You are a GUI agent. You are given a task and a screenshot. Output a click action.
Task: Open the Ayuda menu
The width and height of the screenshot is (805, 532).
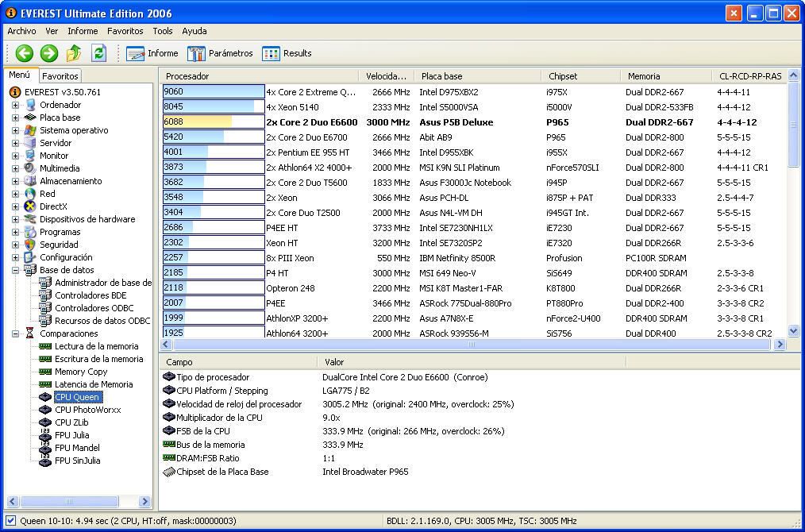pos(195,31)
